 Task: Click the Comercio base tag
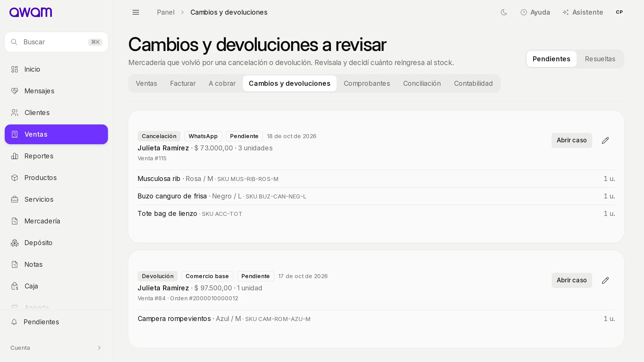click(x=207, y=276)
